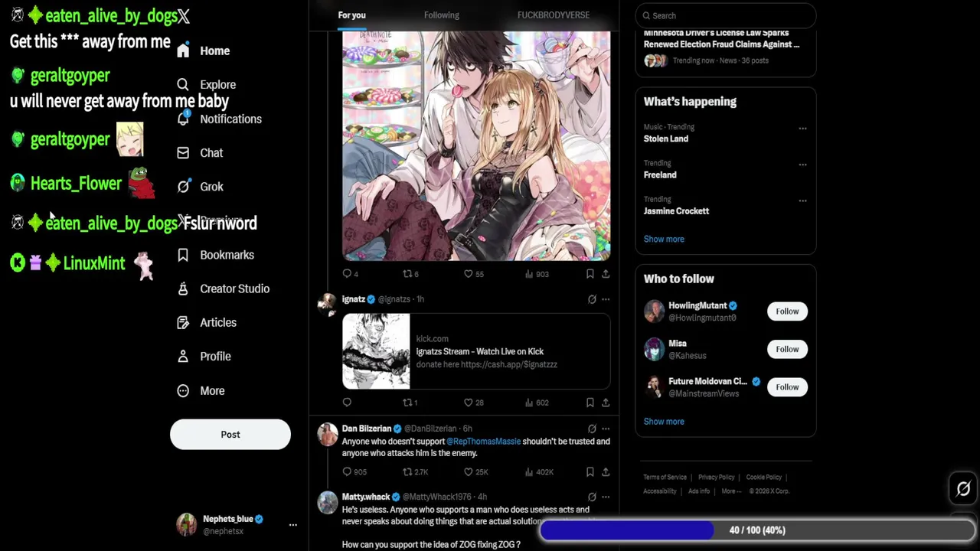The width and height of the screenshot is (980, 551).
Task: Share the Dan Bilzerian post
Action: (x=606, y=472)
